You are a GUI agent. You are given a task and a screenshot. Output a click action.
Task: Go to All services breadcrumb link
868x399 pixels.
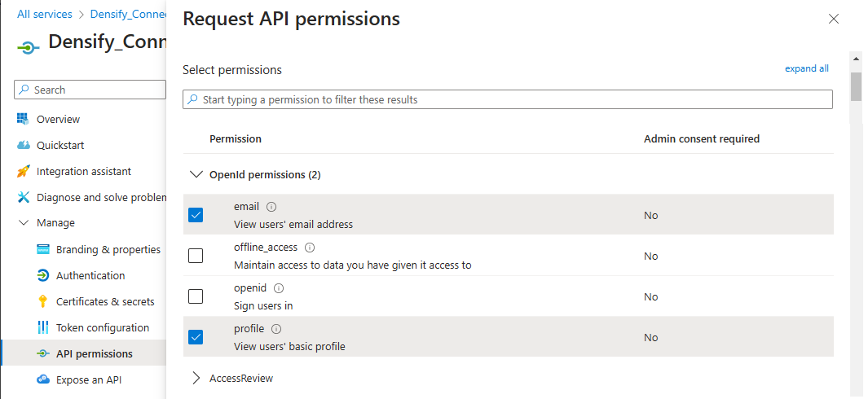pos(45,15)
